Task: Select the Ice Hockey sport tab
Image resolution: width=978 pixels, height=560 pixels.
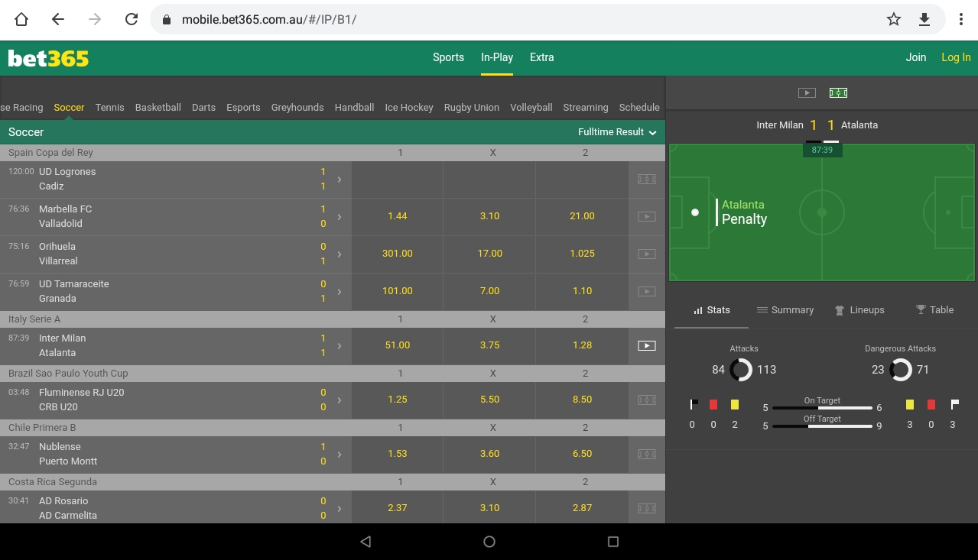Action: 409,108
